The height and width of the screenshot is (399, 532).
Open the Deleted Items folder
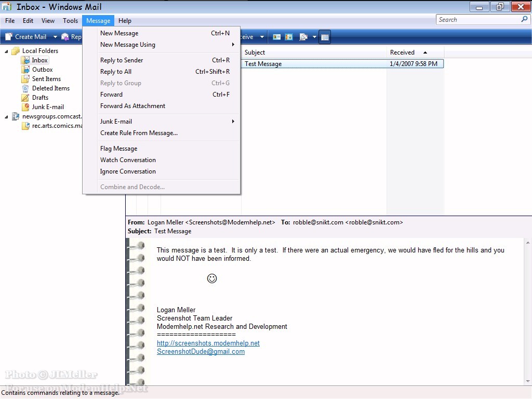click(51, 88)
